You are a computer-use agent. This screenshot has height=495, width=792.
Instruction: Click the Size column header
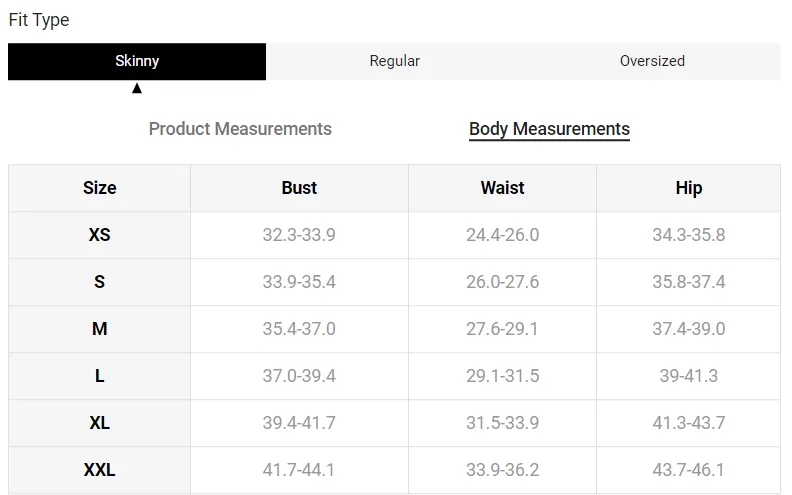[x=100, y=188]
